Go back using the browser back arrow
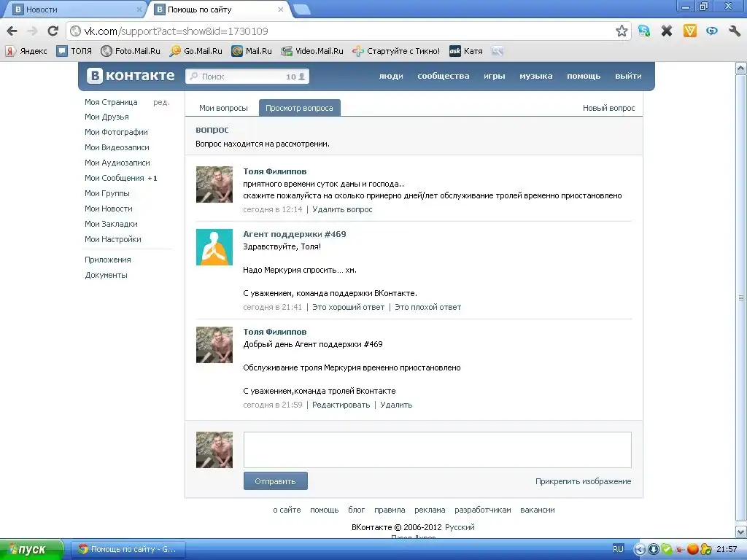Image resolution: width=747 pixels, height=560 pixels. 12,31
